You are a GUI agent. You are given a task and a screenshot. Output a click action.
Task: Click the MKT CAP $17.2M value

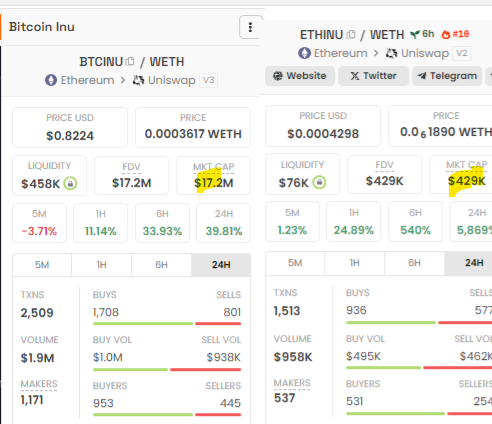click(x=214, y=183)
